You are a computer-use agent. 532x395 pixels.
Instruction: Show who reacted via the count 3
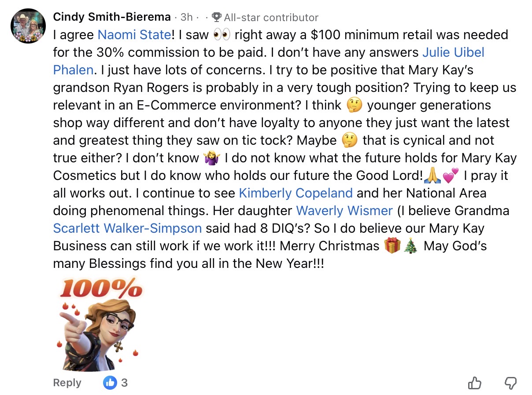(x=124, y=383)
